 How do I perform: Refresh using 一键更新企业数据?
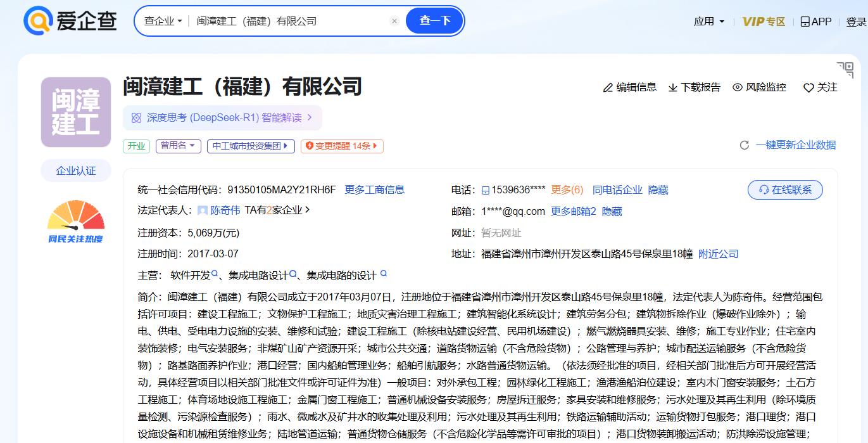[788, 145]
